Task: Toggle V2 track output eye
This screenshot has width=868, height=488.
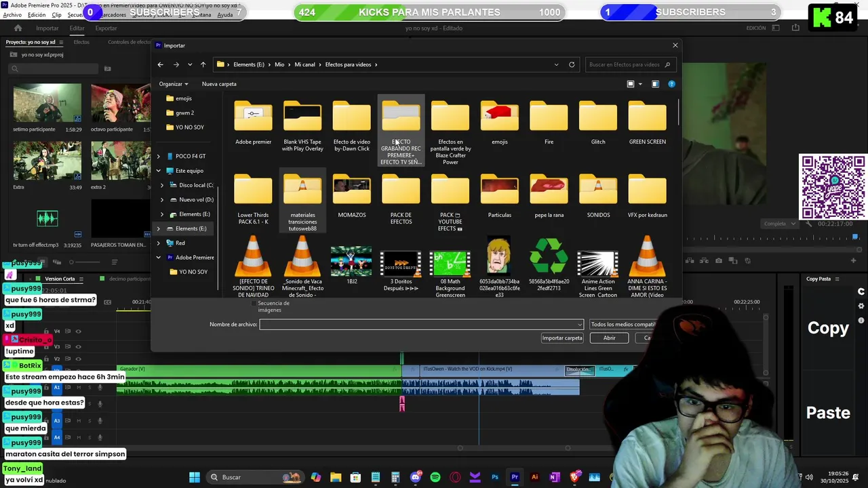Action: tap(78, 359)
